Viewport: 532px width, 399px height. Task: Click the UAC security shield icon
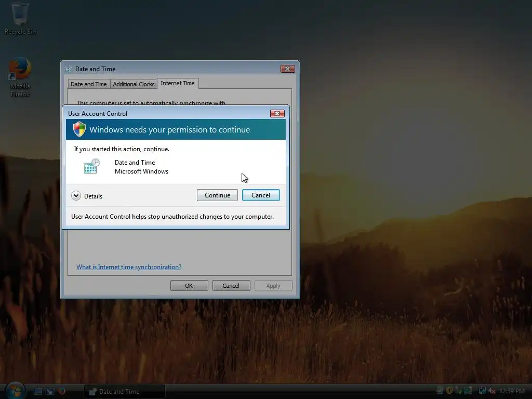(79, 129)
